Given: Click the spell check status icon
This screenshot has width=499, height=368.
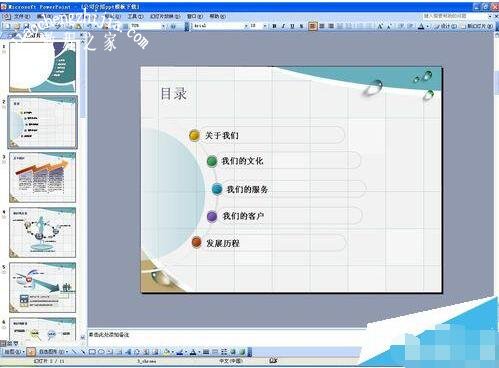Looking at the screenshot, I should (273, 361).
